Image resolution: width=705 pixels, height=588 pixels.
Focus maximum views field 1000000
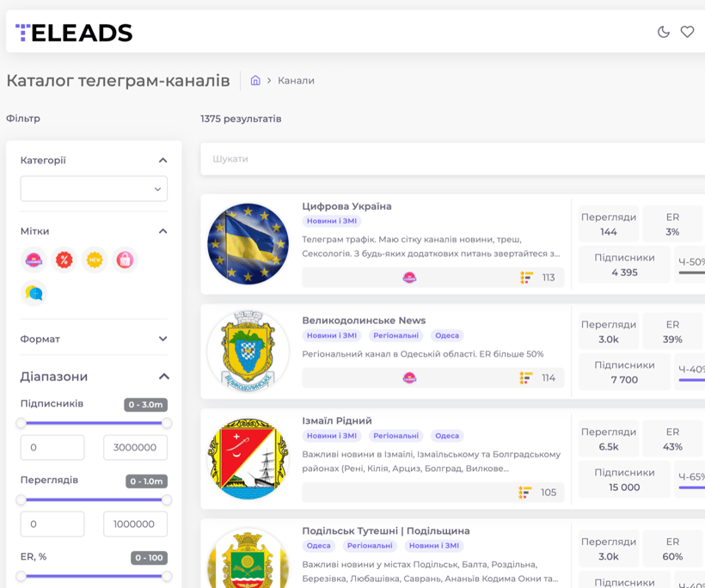(x=135, y=524)
